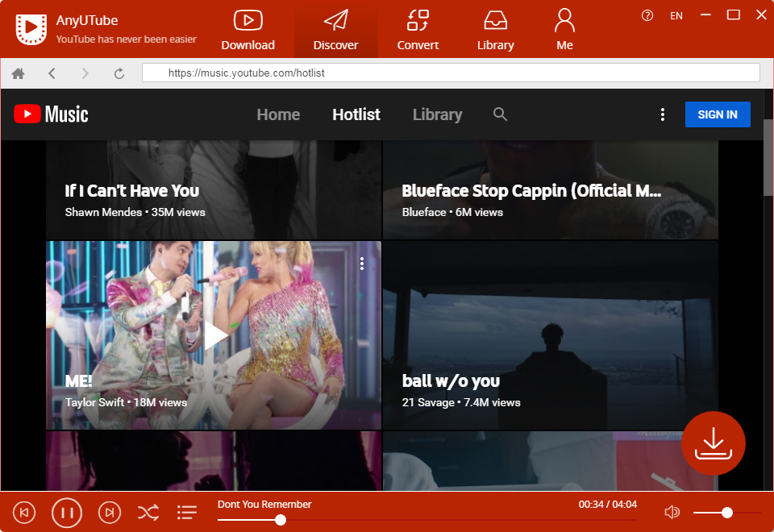Pause the current song
This screenshot has width=774, height=532.
(x=67, y=513)
